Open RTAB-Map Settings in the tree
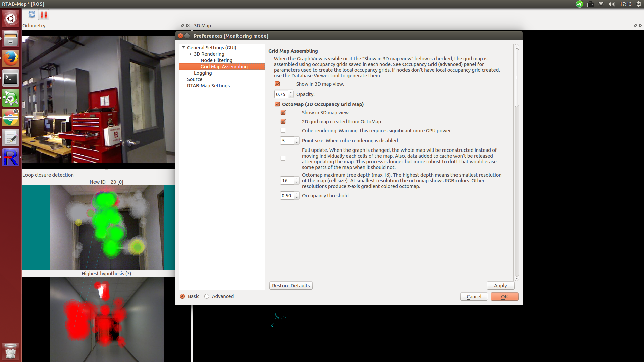 tap(208, 86)
